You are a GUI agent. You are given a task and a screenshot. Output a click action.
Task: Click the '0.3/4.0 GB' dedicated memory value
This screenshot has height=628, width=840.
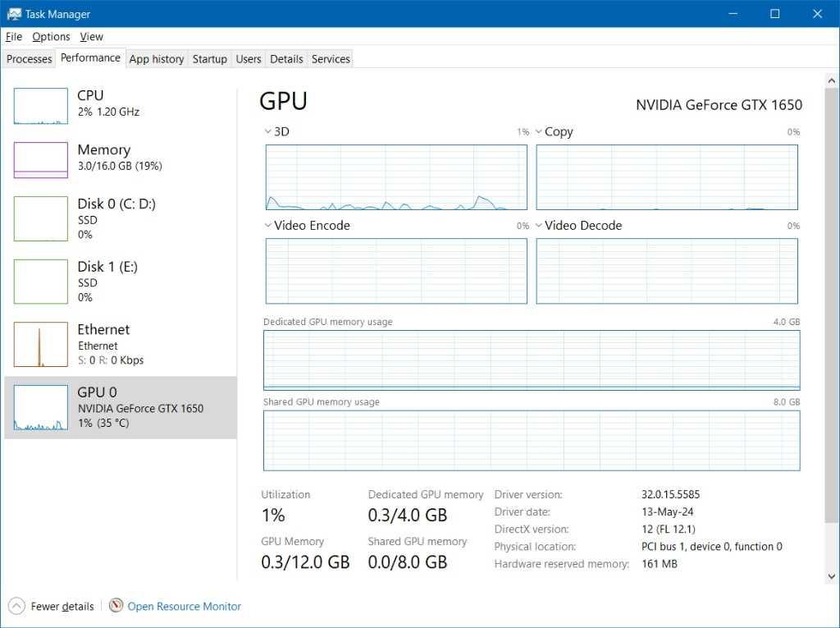coord(407,515)
